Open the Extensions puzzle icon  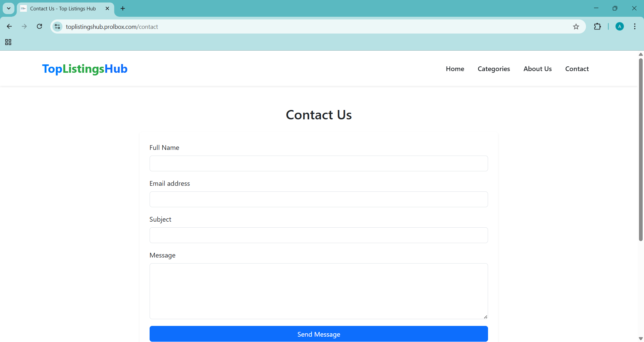[x=597, y=26]
